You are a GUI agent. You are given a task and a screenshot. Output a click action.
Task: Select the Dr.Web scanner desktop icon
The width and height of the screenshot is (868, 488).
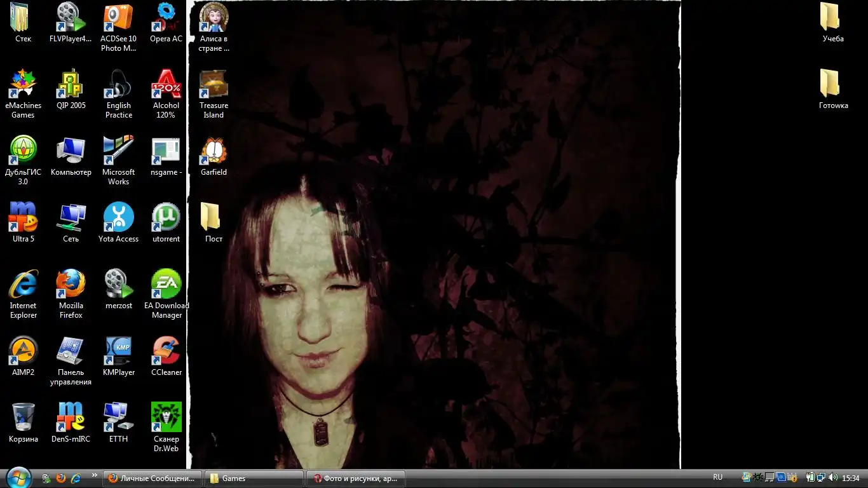[x=166, y=418]
